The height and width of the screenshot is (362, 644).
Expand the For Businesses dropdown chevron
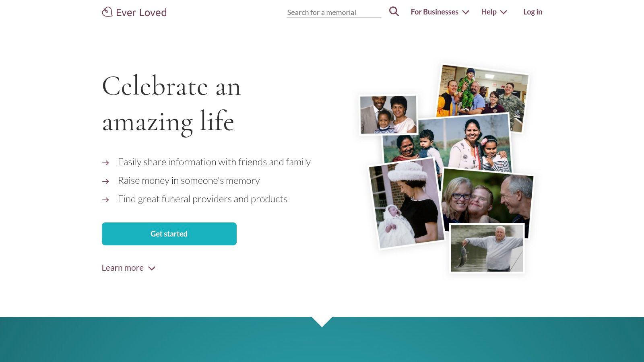(x=466, y=12)
